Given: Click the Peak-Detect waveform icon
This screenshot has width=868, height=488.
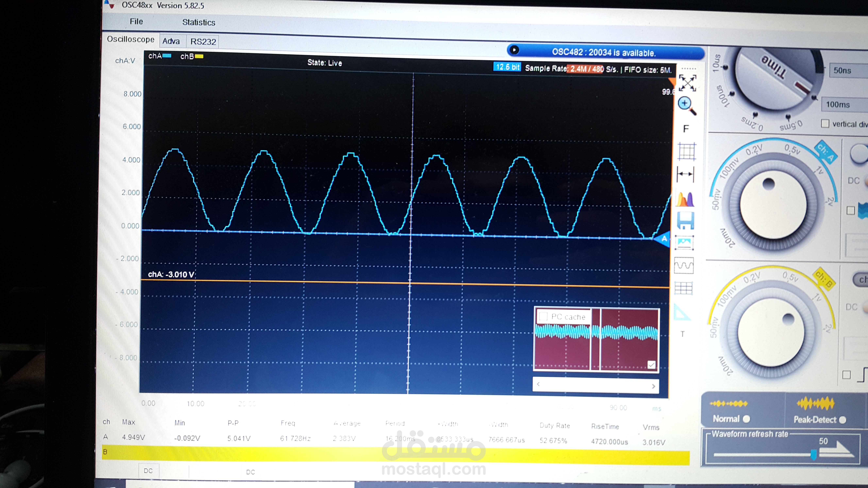Looking at the screenshot, I should (815, 403).
